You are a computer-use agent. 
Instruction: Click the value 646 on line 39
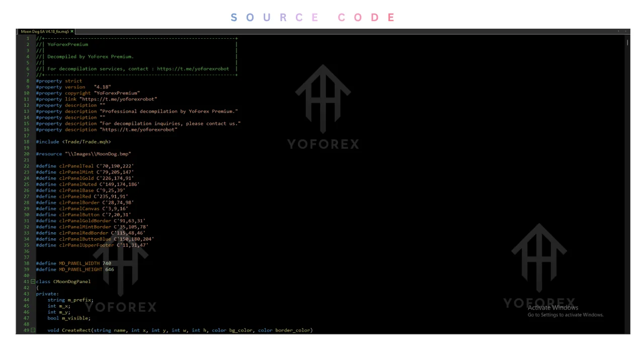point(110,269)
